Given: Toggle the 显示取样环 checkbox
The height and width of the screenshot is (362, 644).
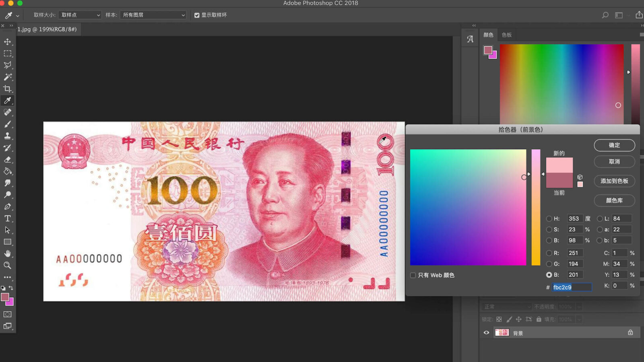Looking at the screenshot, I should click(x=197, y=15).
